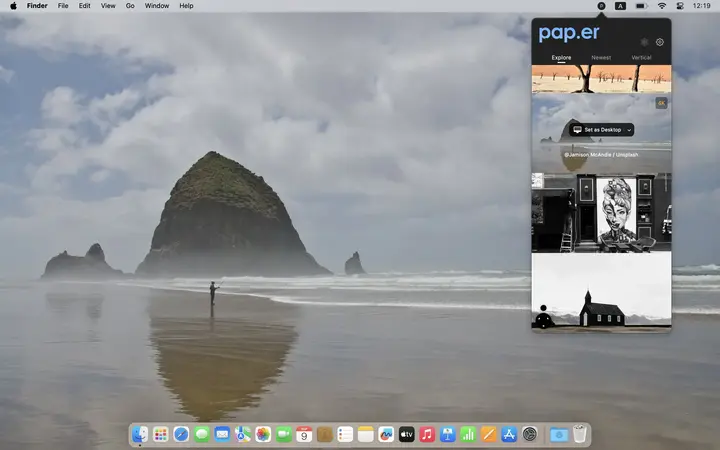Open Music from the Dock
720x450 pixels.
pos(427,434)
